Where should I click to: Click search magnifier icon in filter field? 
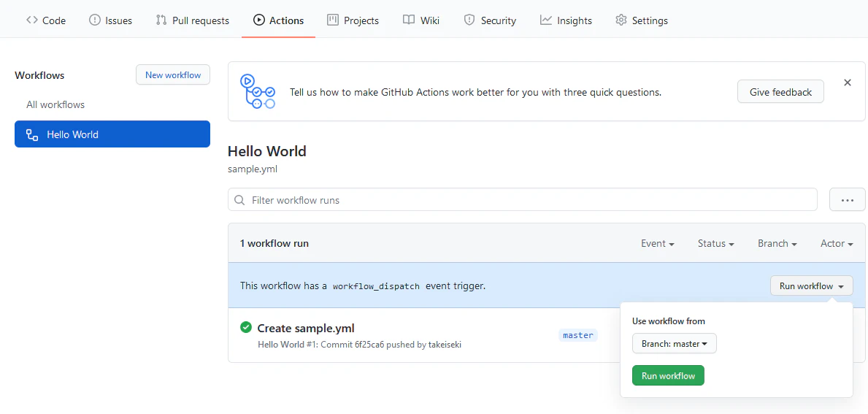[x=239, y=200]
